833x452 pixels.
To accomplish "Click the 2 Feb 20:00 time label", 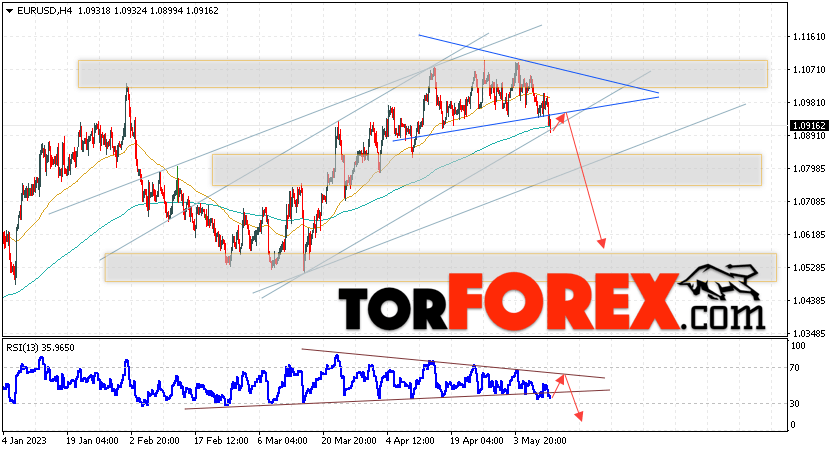I will tap(155, 441).
